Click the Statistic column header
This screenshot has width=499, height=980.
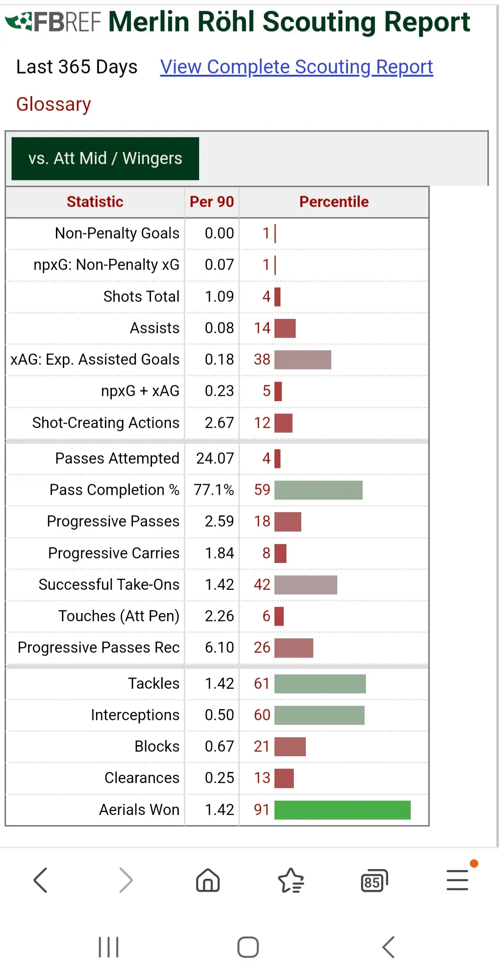coord(95,202)
